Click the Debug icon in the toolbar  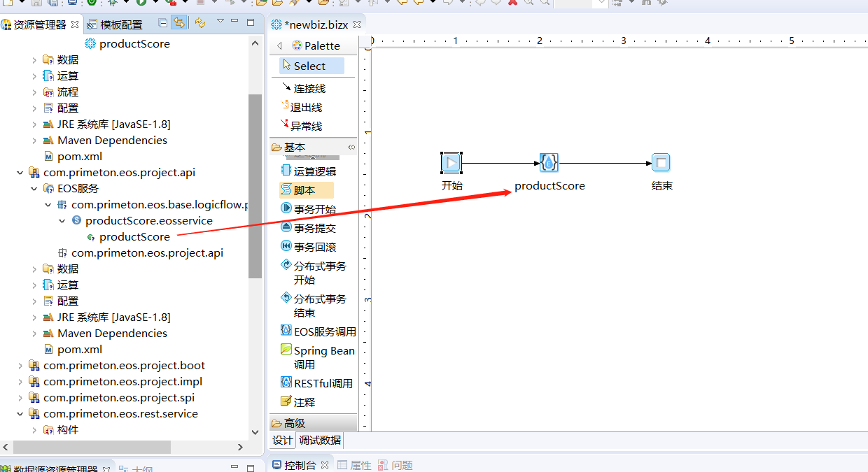click(113, 4)
